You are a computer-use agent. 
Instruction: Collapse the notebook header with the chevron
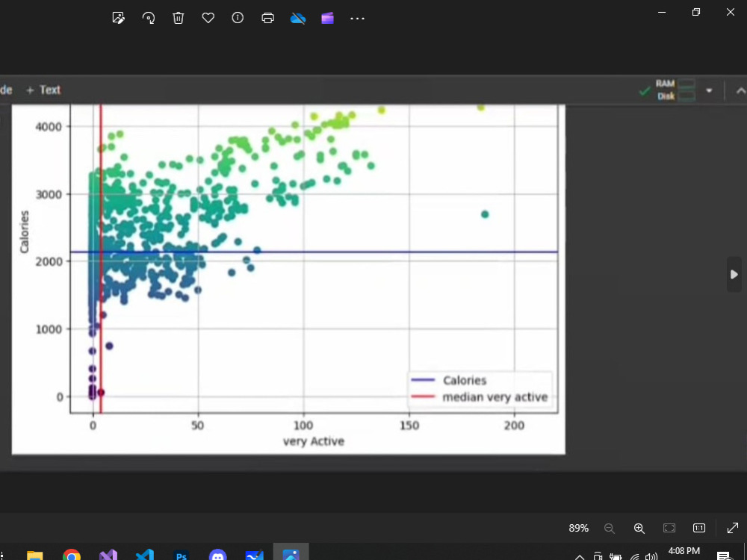click(740, 90)
